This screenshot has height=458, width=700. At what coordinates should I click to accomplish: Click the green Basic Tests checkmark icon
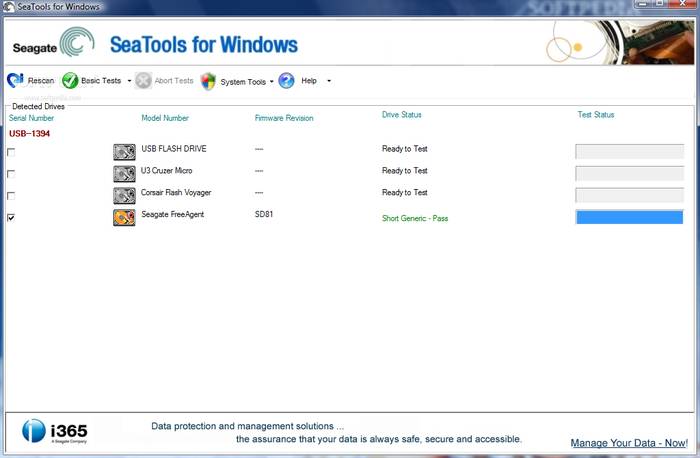[x=70, y=80]
